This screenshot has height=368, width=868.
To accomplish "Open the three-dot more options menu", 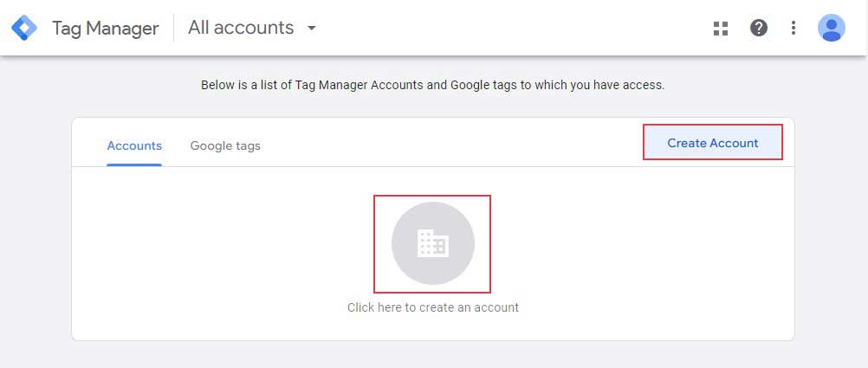I will (x=794, y=28).
